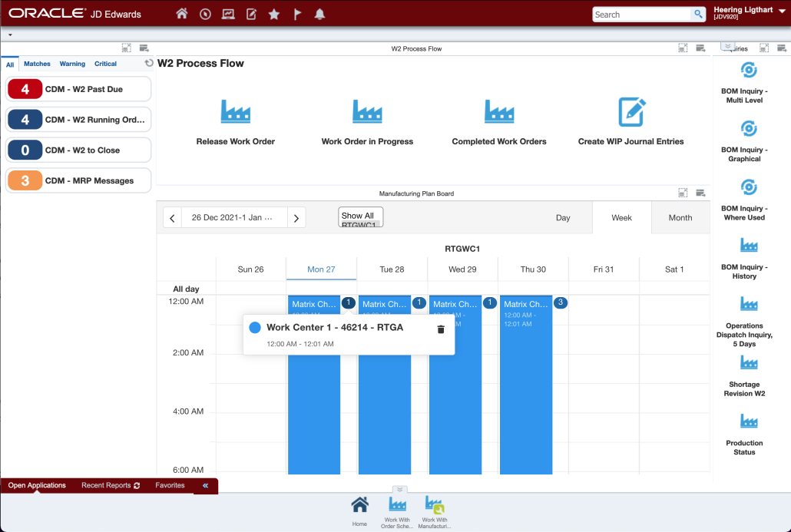Viewport: 791px width, 532px height.
Task: Select the Month view tab
Action: (680, 218)
